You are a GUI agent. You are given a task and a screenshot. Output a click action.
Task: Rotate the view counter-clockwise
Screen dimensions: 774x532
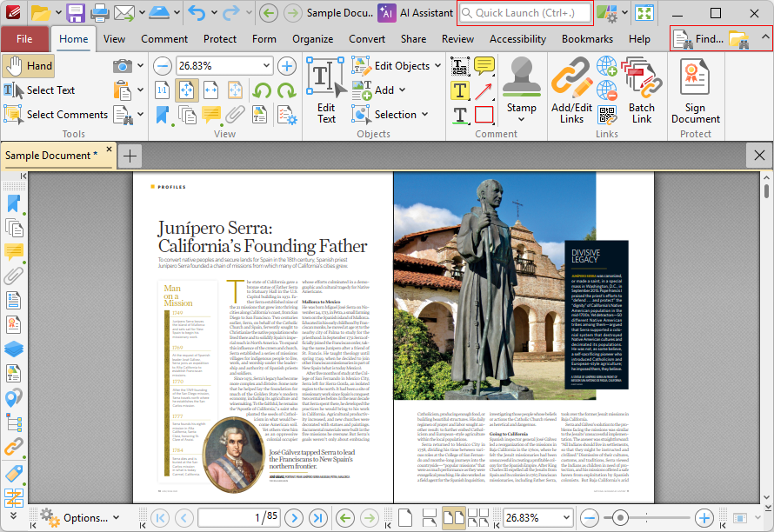point(262,90)
